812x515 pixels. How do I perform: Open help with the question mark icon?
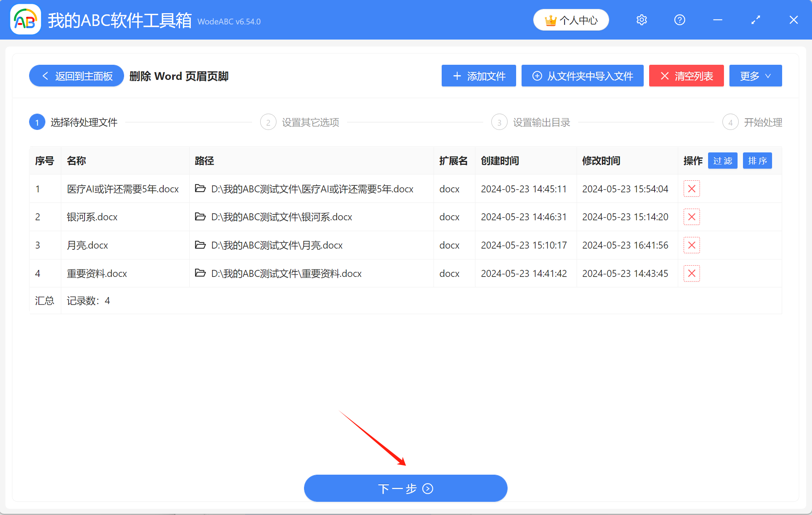(679, 20)
